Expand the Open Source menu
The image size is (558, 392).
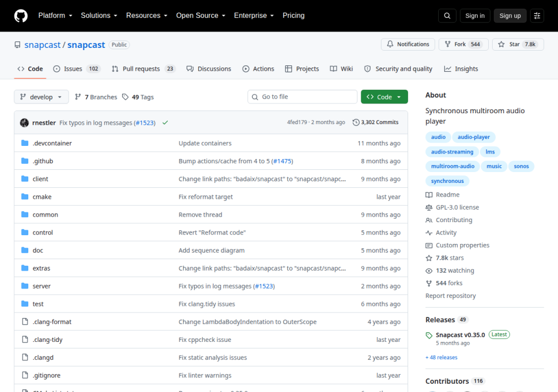[x=201, y=16]
